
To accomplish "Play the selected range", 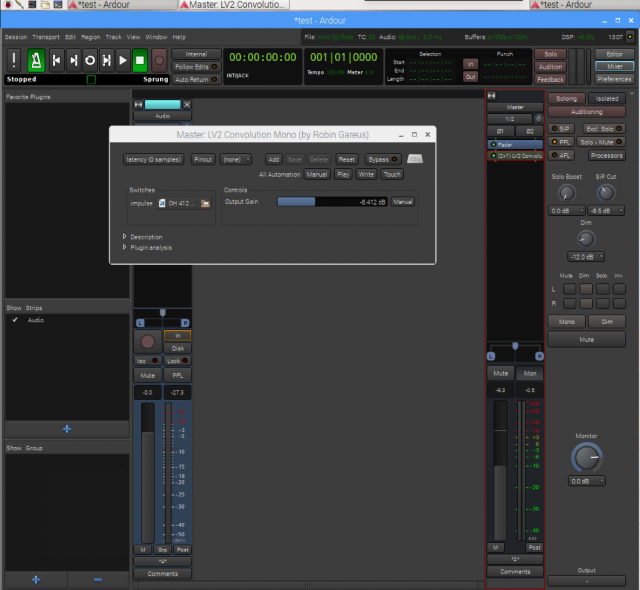I will click(x=107, y=60).
